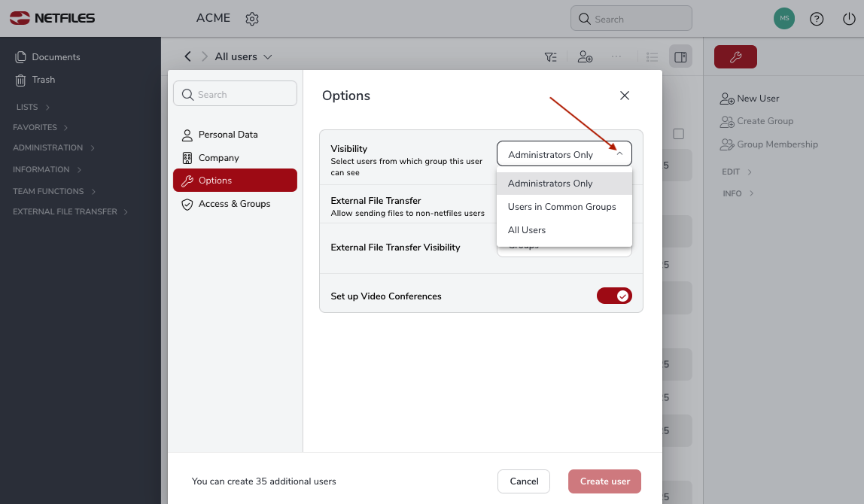Click Create Group in right panel

click(x=756, y=121)
